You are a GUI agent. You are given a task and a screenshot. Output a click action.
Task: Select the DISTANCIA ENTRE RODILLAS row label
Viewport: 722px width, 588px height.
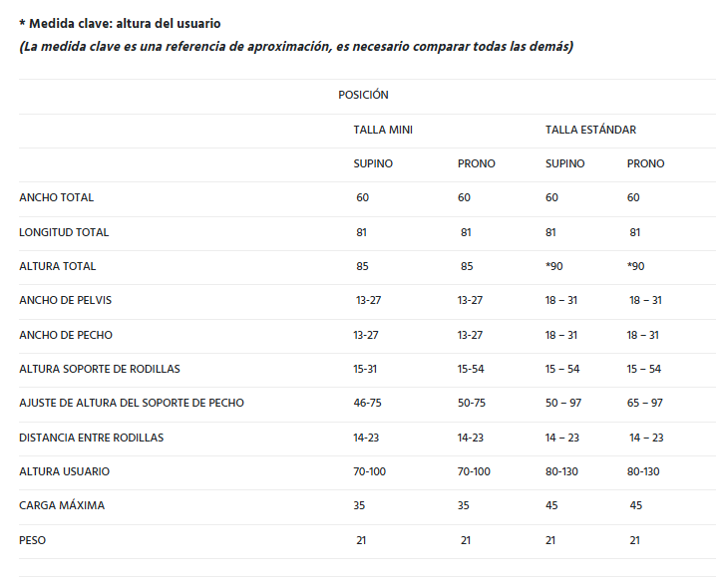(92, 438)
